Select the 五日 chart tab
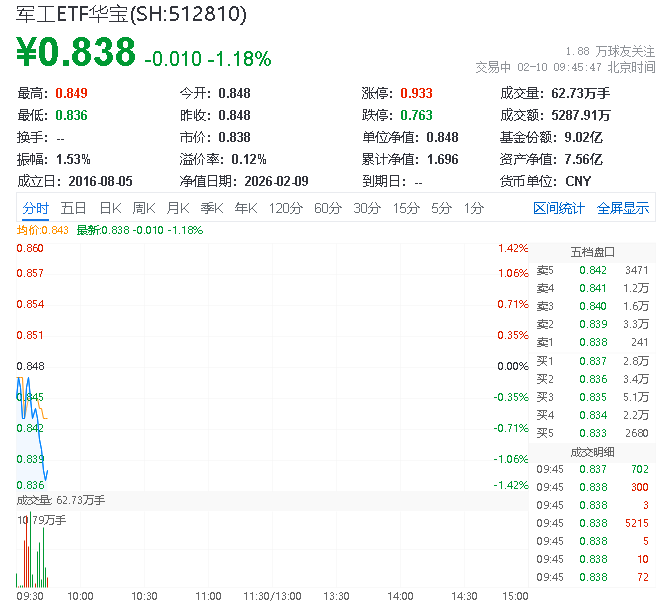This screenshot has width=656, height=615. click(73, 208)
